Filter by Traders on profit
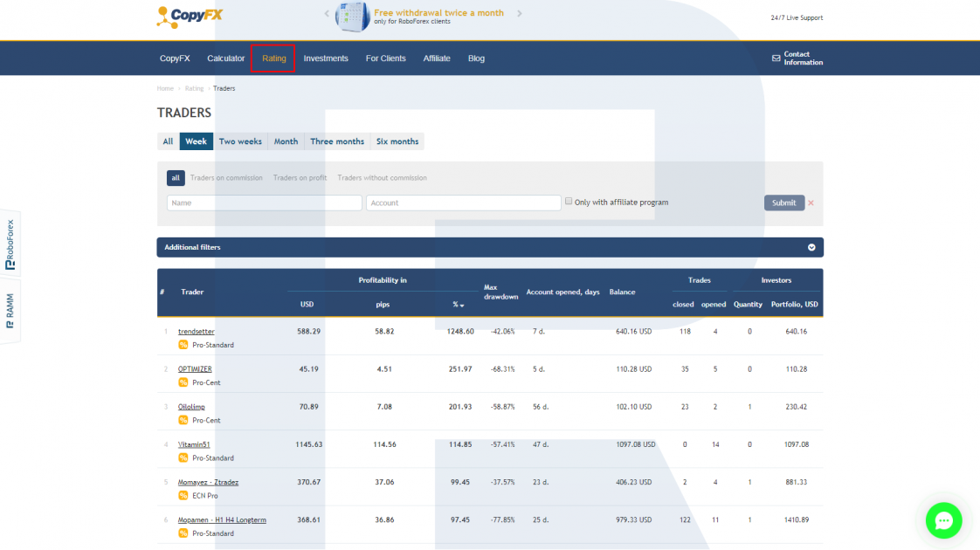Image resolution: width=980 pixels, height=550 pixels. 300,178
